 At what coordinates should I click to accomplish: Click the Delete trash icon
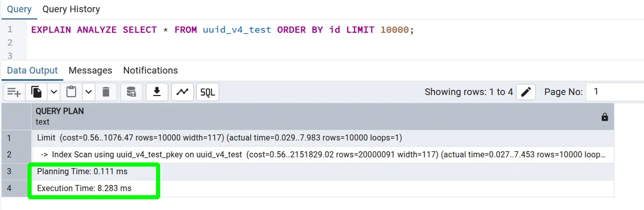pyautogui.click(x=106, y=92)
